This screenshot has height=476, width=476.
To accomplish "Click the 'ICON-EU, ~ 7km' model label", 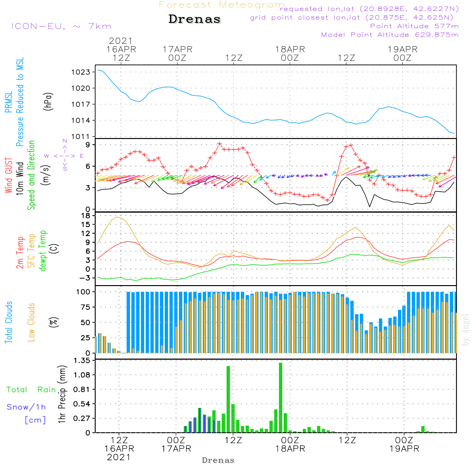I will (61, 26).
